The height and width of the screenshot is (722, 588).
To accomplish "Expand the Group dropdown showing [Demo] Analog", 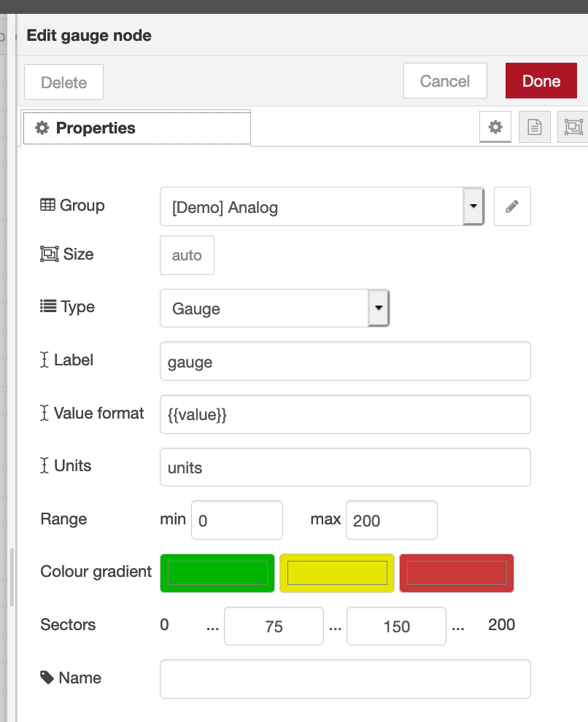I will click(x=322, y=207).
